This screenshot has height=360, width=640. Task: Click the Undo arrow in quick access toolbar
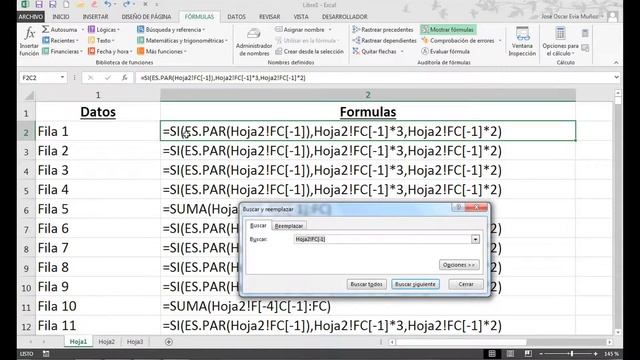(x=107, y=4)
